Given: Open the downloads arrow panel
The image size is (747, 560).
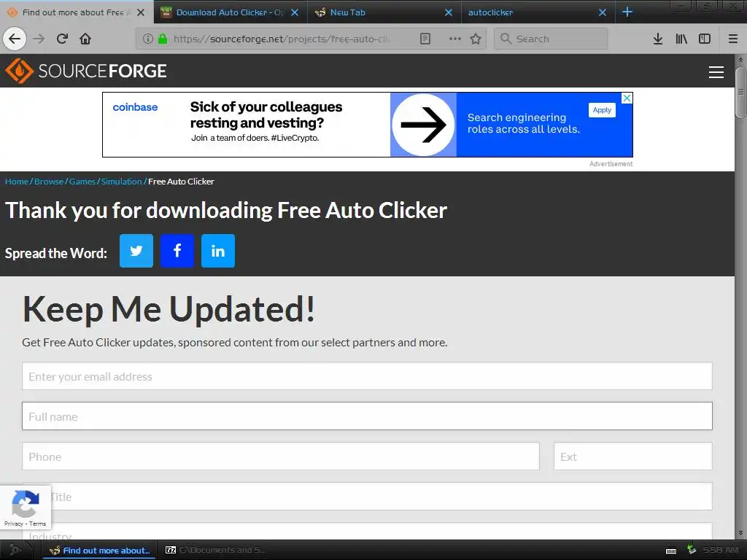Looking at the screenshot, I should (x=658, y=39).
